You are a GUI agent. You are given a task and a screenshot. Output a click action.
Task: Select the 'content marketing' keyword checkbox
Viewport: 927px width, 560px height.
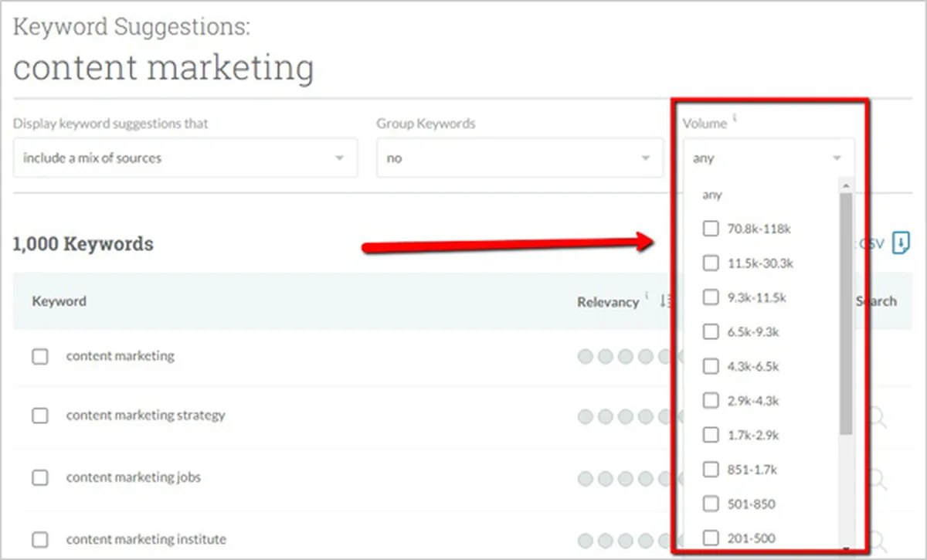pos(40,356)
